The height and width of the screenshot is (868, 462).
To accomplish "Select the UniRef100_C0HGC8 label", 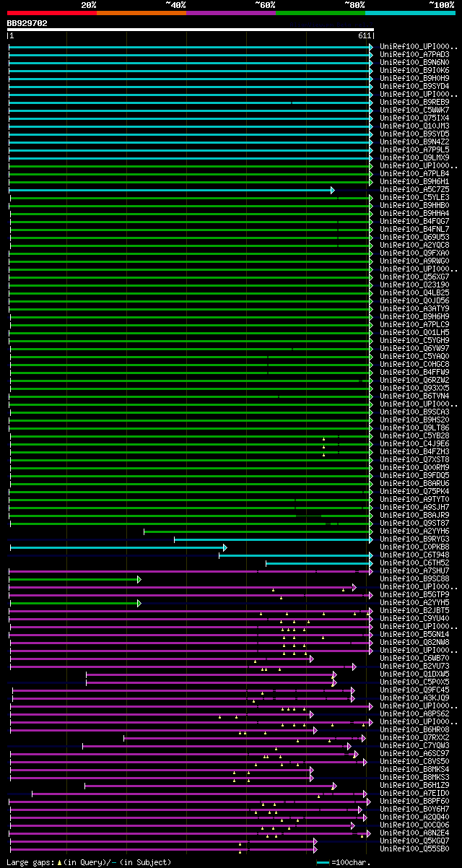I will [415, 364].
